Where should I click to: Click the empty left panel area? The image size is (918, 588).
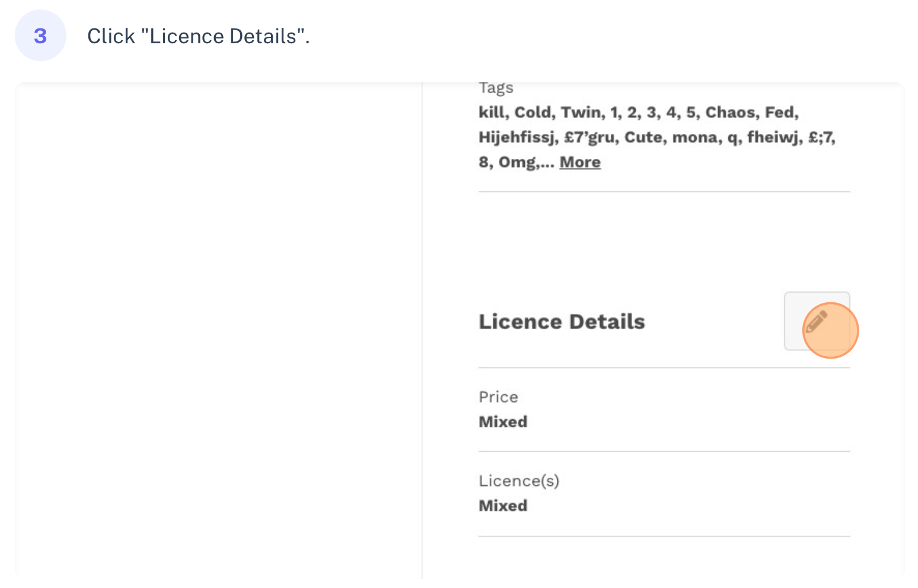[218, 330]
